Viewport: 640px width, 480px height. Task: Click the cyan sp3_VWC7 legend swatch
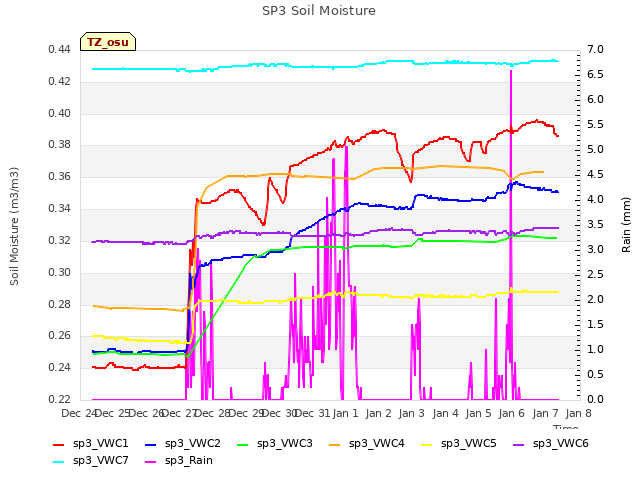pyautogui.click(x=59, y=462)
